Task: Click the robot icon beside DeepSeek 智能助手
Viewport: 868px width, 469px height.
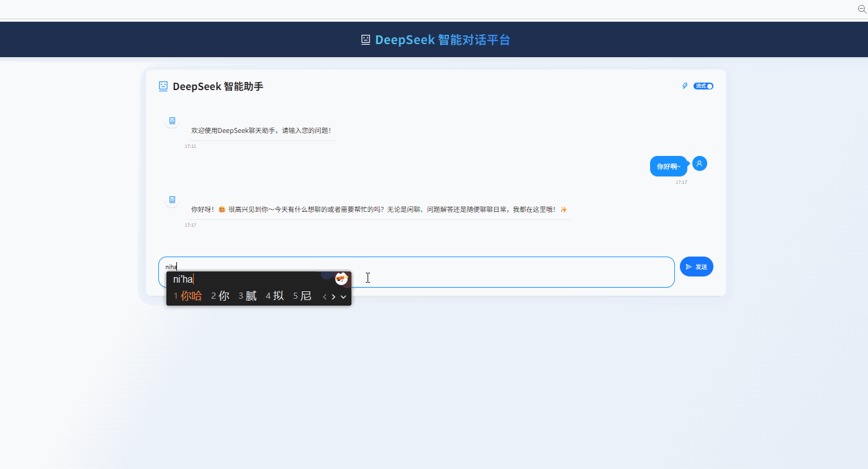Action: click(x=163, y=86)
